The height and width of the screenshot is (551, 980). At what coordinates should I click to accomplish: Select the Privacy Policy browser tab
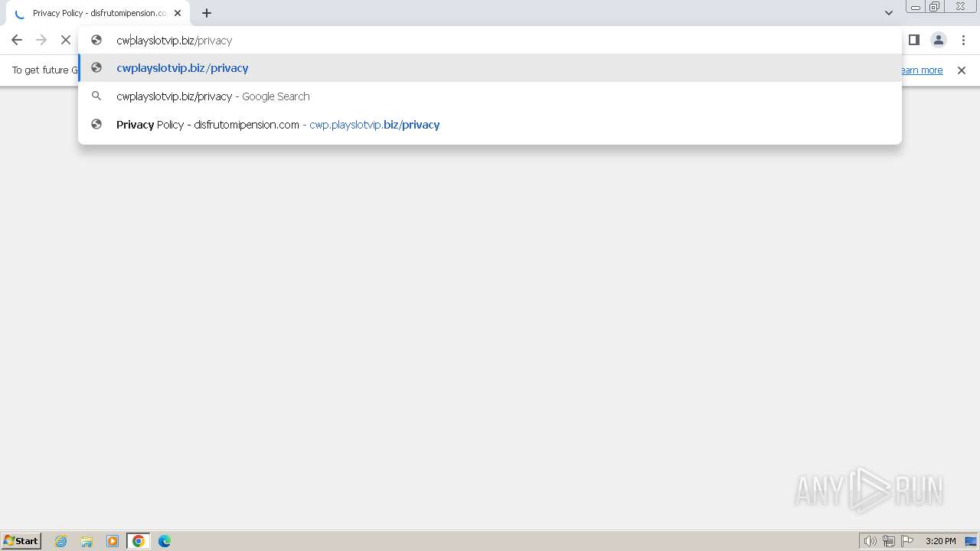[x=99, y=13]
